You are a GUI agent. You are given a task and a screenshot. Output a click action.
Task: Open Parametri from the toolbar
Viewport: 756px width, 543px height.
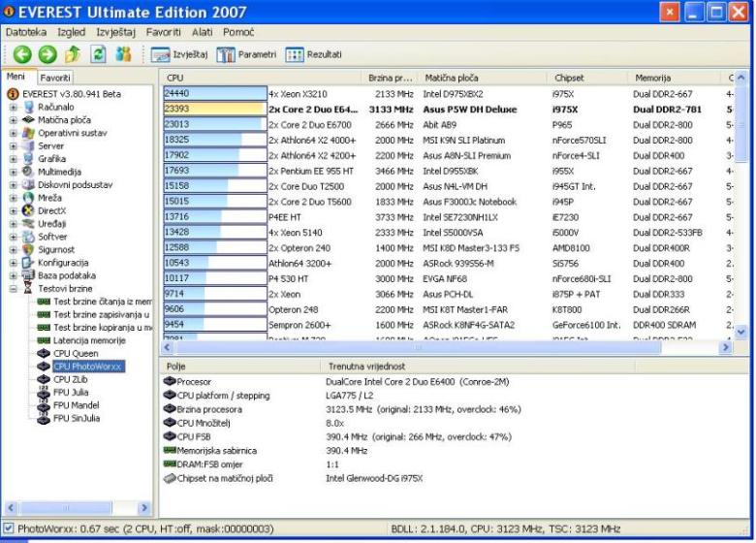[246, 55]
